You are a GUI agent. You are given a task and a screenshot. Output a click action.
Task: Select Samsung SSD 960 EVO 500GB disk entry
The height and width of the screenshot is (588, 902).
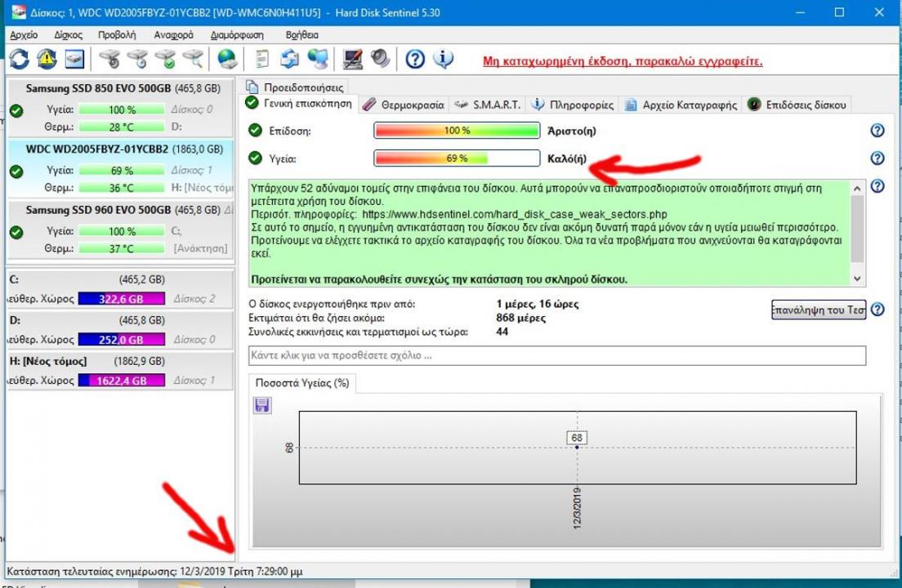[120, 230]
